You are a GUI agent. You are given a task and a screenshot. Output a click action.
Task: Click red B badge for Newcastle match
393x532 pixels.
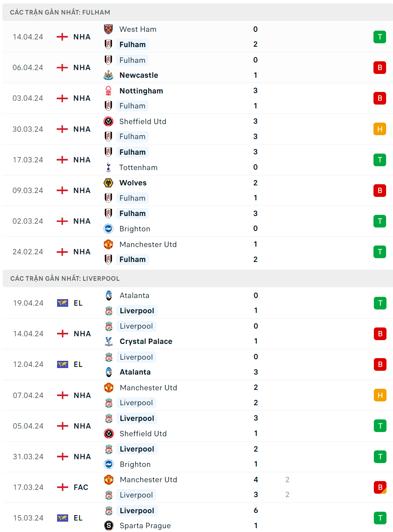tap(380, 67)
